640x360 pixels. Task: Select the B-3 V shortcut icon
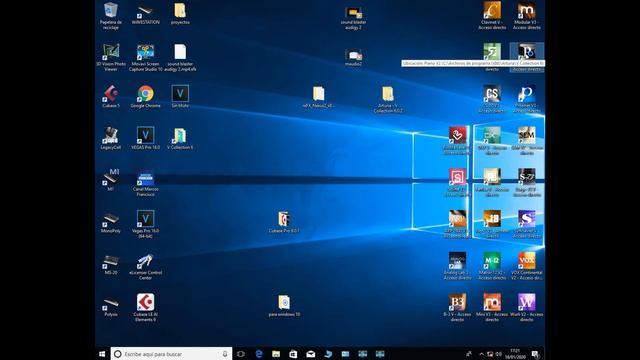tap(457, 308)
